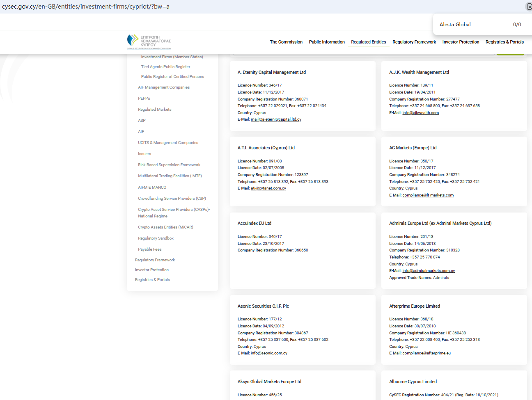This screenshot has width=532, height=400.
Task: Go to Tied Agents Public Register
Action: click(x=165, y=67)
